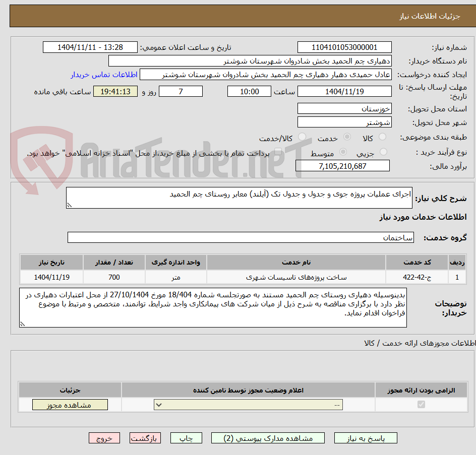Open مشاهده مدارک پیوستی (2) attachments

tap(268, 438)
